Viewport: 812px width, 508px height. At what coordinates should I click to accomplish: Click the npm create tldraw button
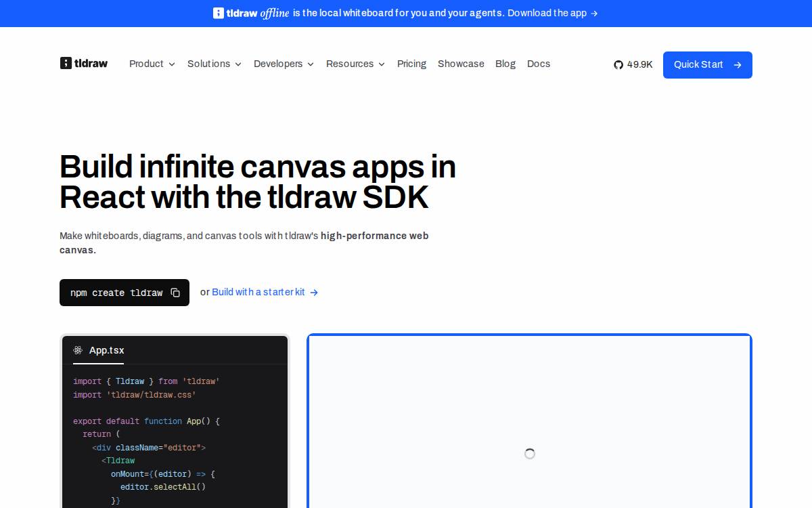tap(125, 293)
